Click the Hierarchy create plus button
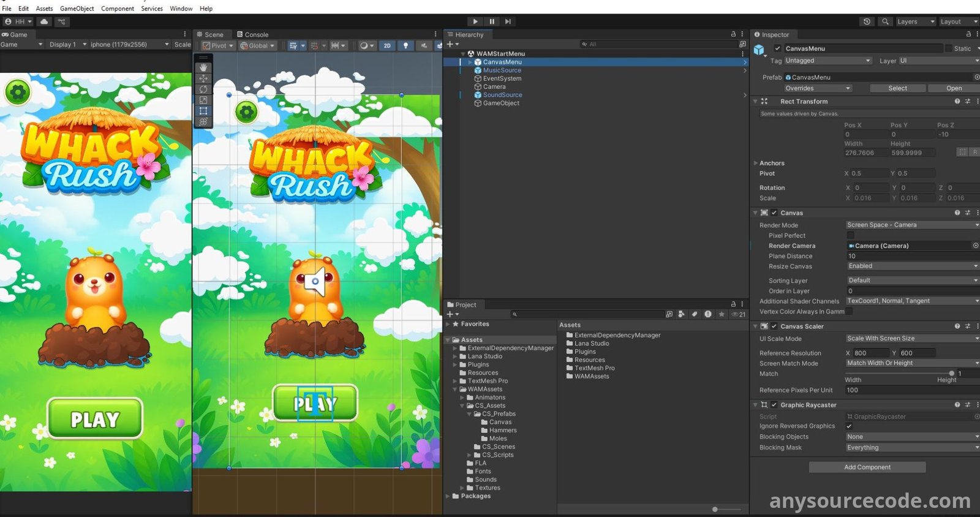The width and height of the screenshot is (980, 517). coord(452,44)
